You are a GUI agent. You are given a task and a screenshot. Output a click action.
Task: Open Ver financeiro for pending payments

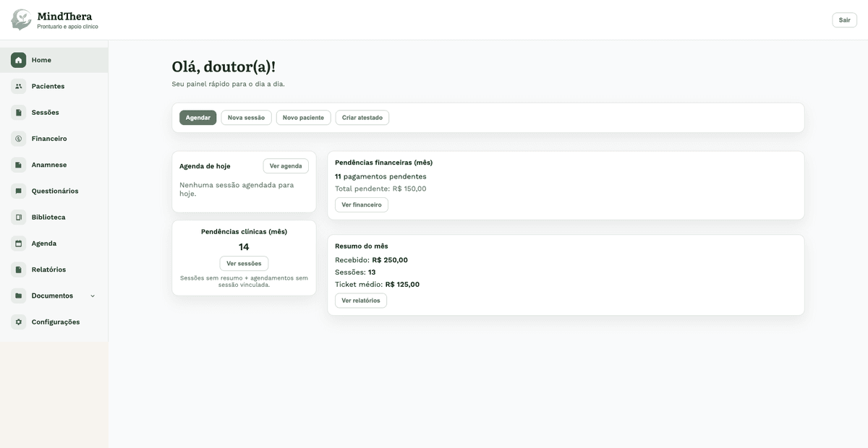(361, 204)
